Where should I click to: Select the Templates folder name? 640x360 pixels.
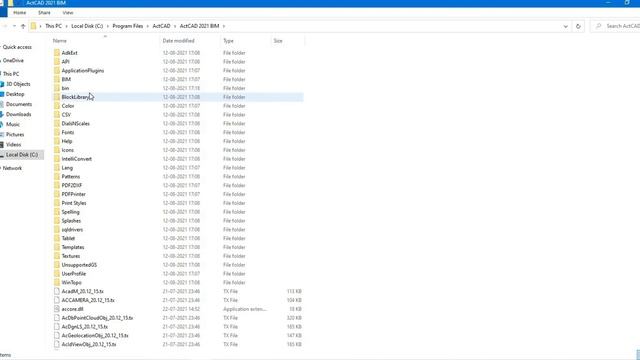pos(73,247)
